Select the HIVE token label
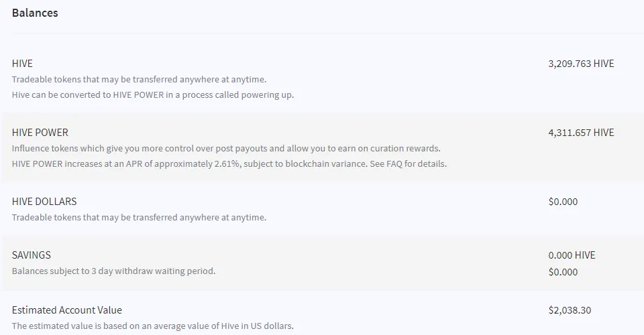644x335 pixels. tap(22, 64)
